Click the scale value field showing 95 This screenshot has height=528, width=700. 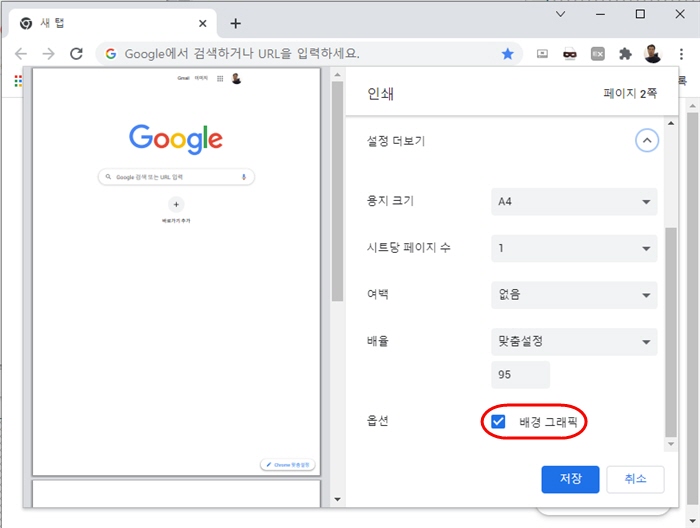pos(521,374)
